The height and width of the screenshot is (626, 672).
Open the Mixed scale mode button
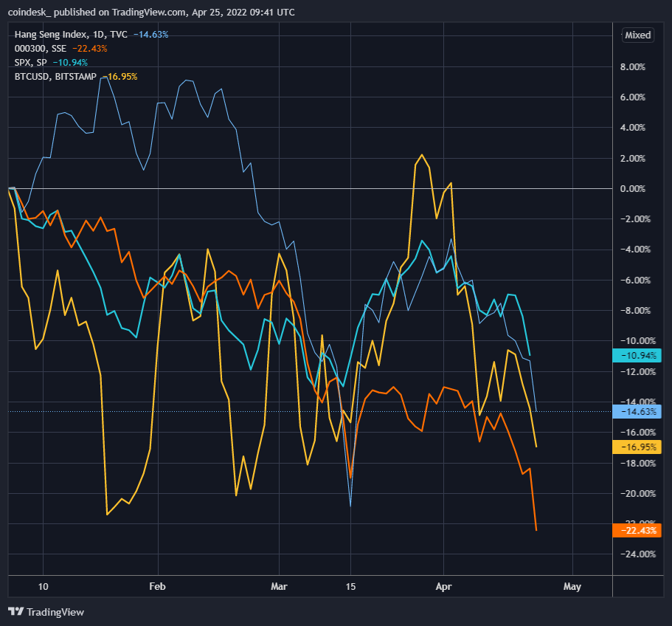[637, 35]
